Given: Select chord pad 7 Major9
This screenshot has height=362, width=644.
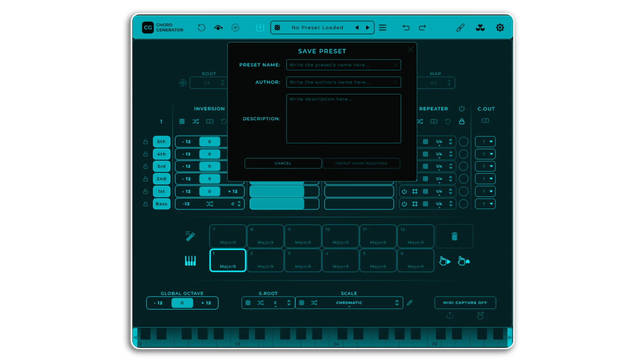Looking at the screenshot, I should [228, 236].
